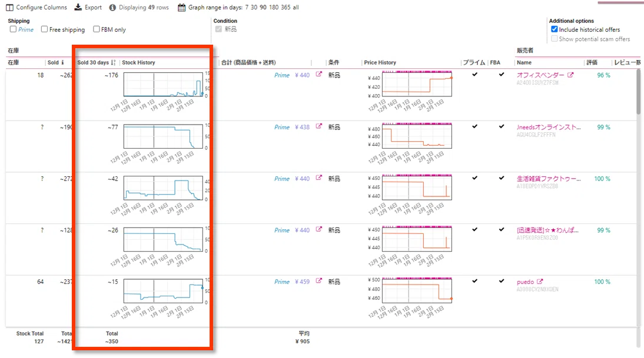Click the info icon beside Displaying 49 rows

(x=112, y=8)
